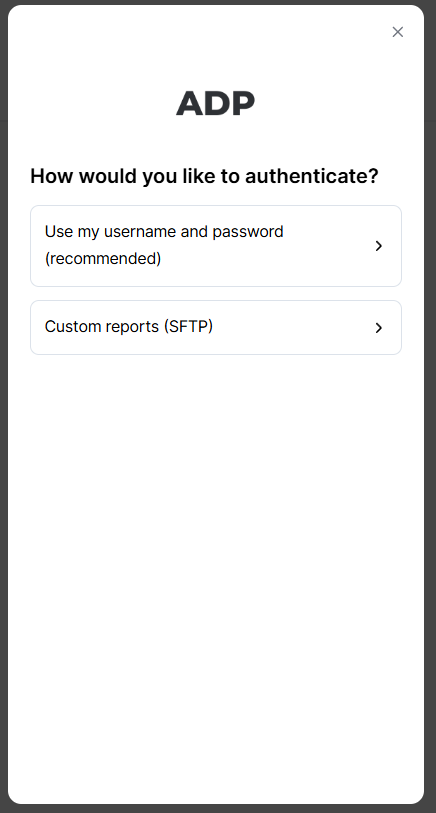Click the ADP logo heading
The image size is (436, 813).
216,103
